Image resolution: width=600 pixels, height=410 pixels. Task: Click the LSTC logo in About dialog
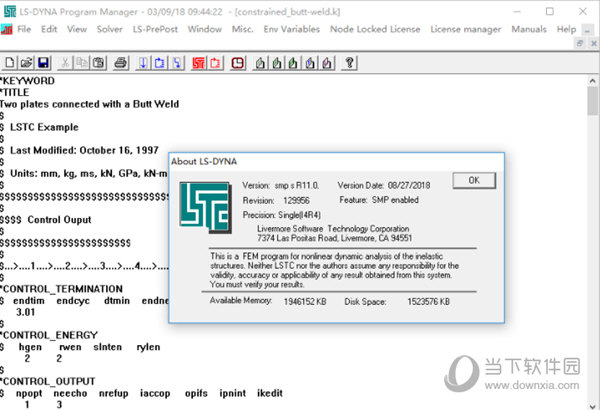[x=205, y=207]
